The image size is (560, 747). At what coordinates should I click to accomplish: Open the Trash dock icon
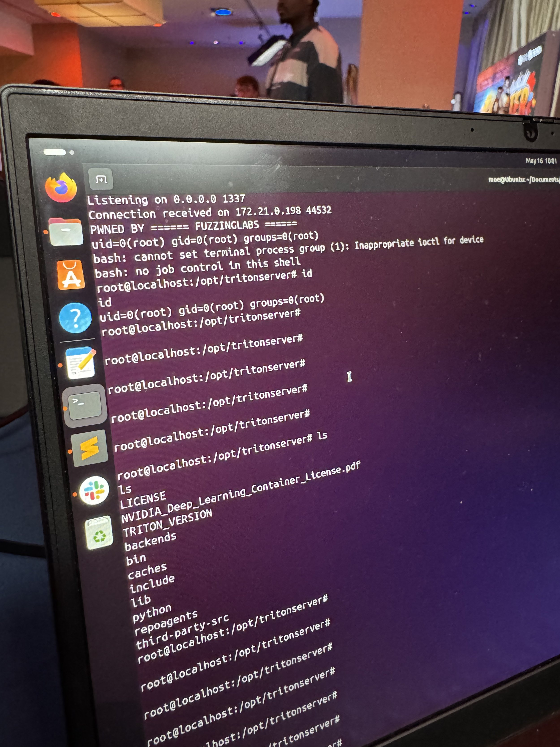(x=99, y=533)
